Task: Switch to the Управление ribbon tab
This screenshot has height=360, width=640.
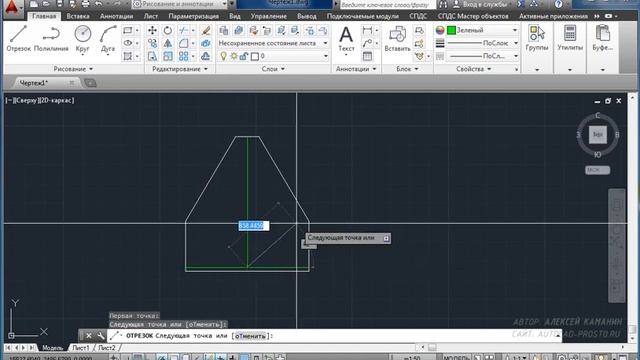Action: coord(269,16)
